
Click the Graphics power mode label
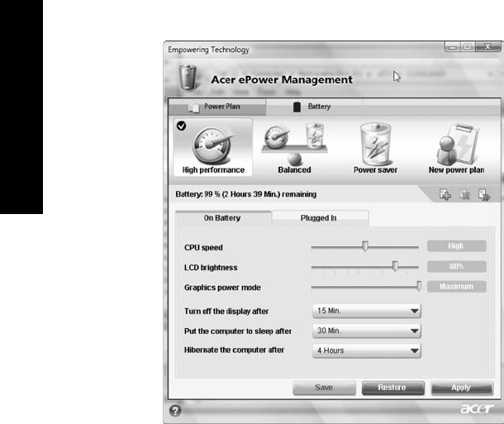pos(222,288)
